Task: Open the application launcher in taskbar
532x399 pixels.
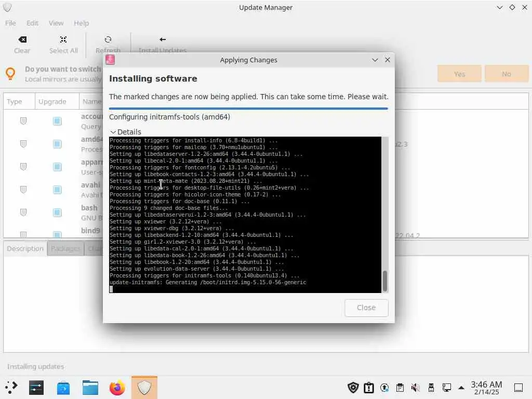Action: [x=11, y=387]
